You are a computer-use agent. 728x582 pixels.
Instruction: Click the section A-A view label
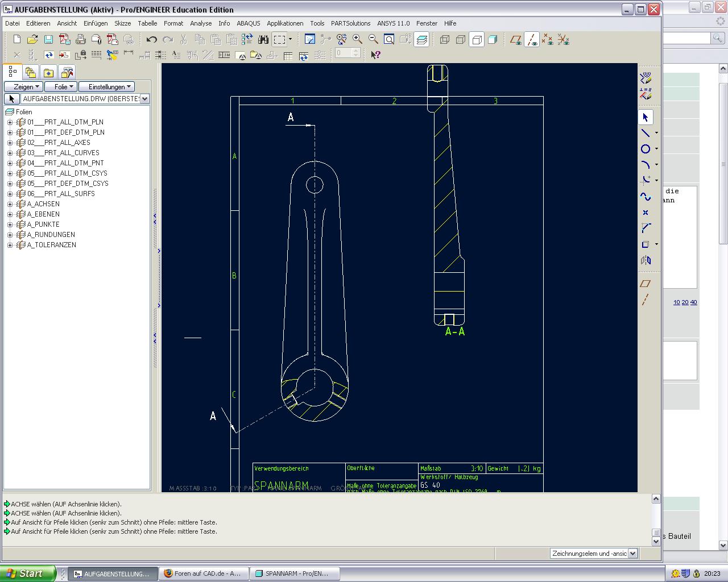click(x=455, y=331)
